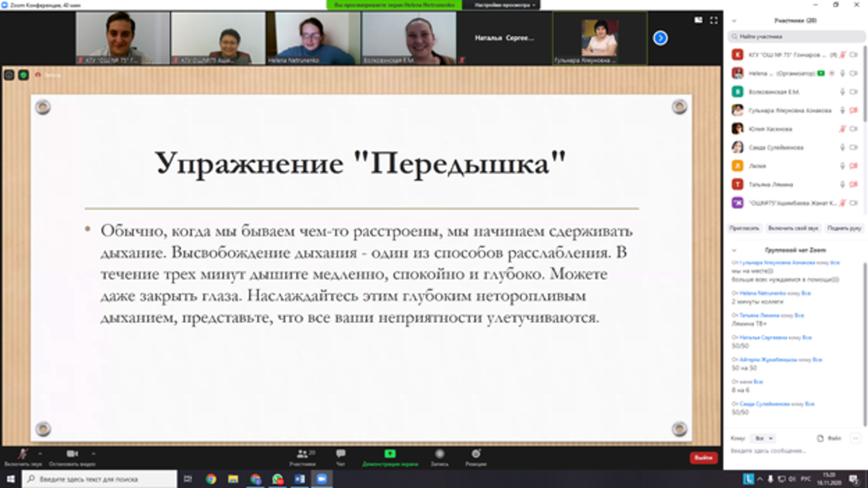The height and width of the screenshot is (488, 868).
Task: Attach a file using the Файл button
Action: pyautogui.click(x=829, y=438)
